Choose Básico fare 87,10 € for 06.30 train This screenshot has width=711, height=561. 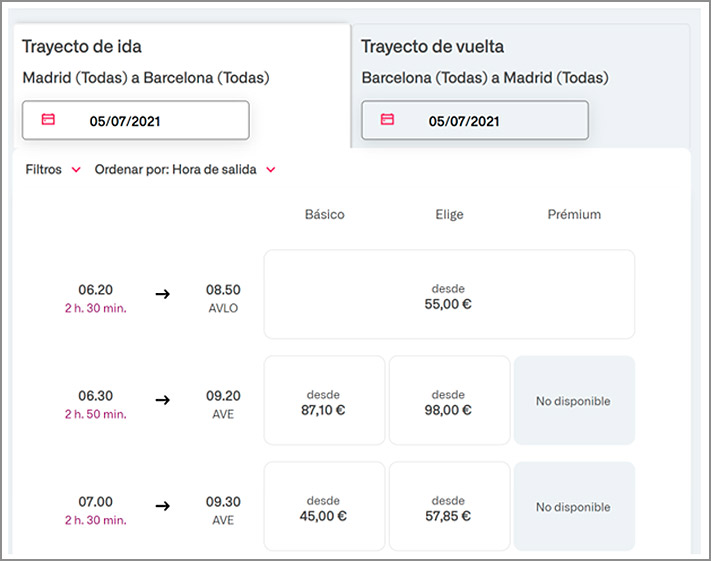coord(324,401)
